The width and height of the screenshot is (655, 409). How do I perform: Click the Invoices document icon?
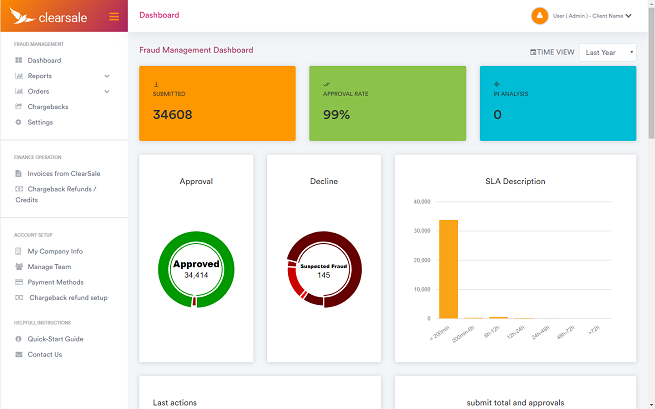coord(18,173)
